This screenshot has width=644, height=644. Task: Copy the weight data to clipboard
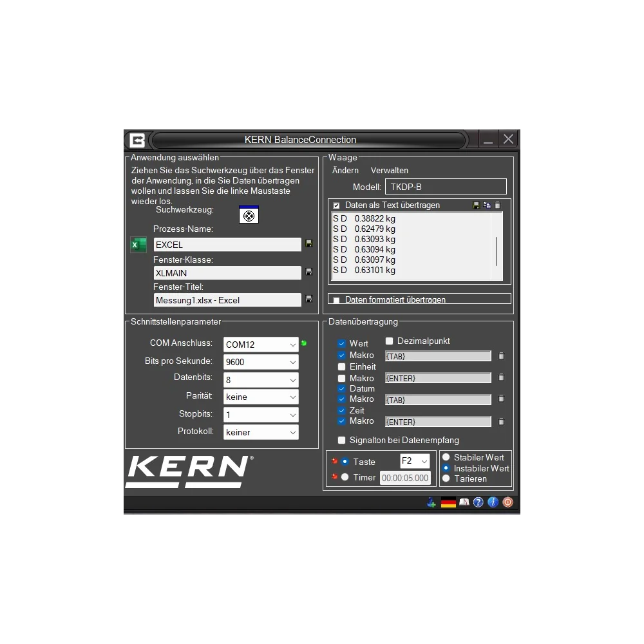point(487,205)
